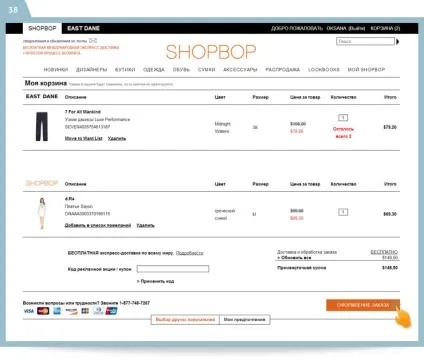
Task: Click the Midnight Waters color text
Action: tap(222, 127)
